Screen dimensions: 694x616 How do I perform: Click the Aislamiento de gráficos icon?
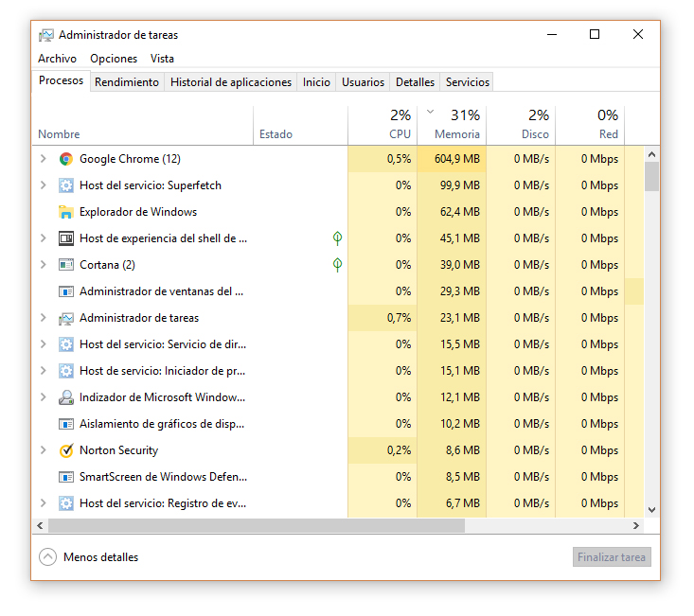[66, 424]
